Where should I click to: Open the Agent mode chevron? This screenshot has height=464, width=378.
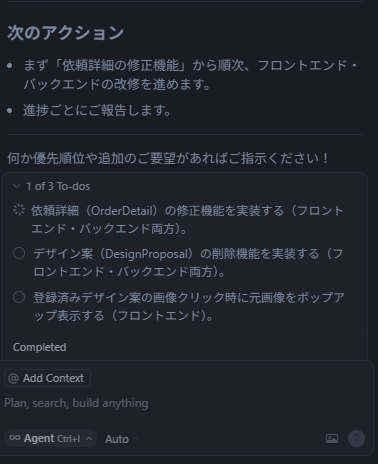89,438
